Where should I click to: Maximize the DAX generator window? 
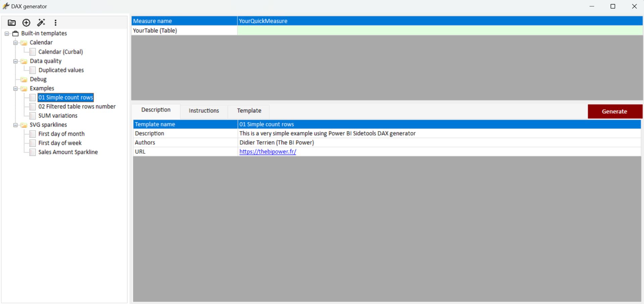[x=613, y=6]
